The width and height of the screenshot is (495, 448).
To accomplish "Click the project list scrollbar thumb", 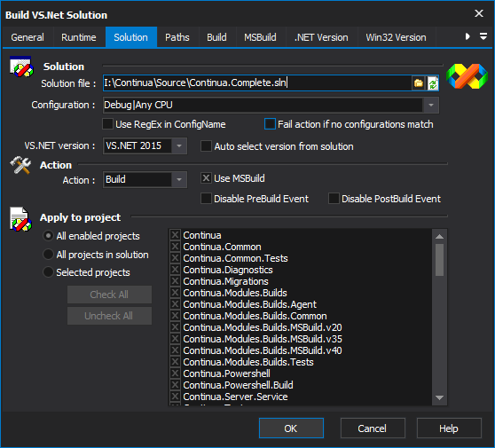I will 439,260.
